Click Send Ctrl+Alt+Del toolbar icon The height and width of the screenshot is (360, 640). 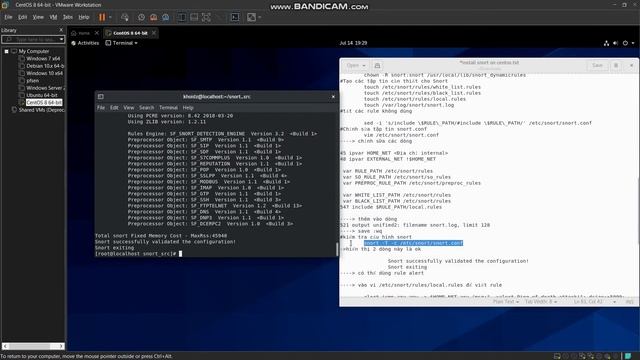(125, 17)
